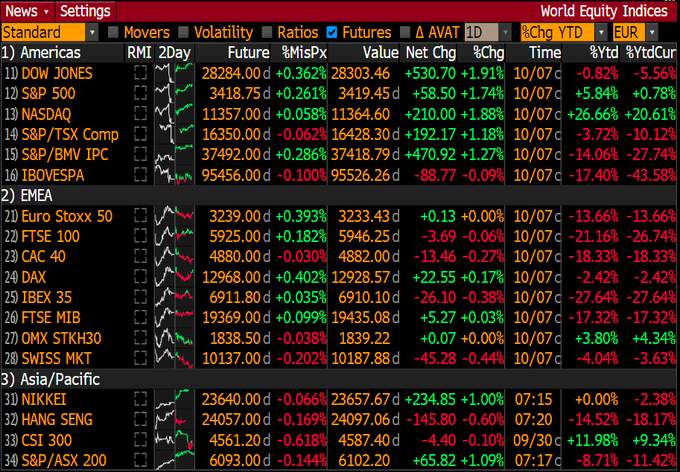Select the 3) Asia/Pacific region header
The image size is (680, 472).
click(x=50, y=379)
